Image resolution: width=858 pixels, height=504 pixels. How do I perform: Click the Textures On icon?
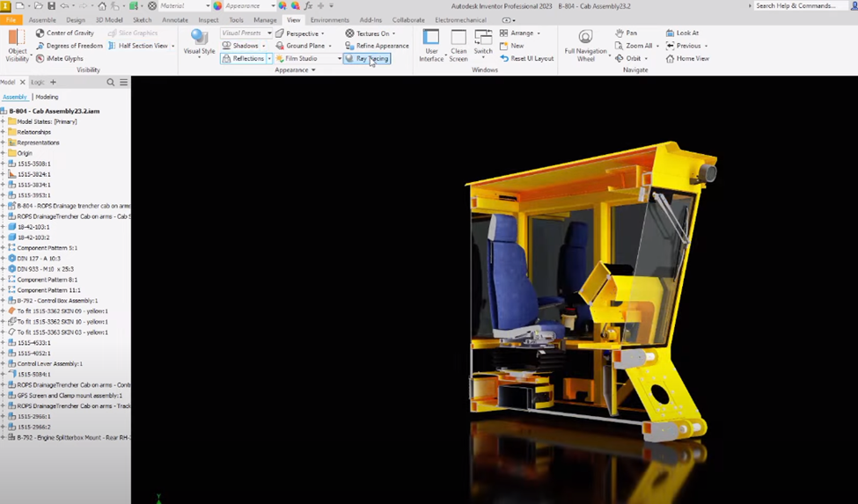coord(349,33)
